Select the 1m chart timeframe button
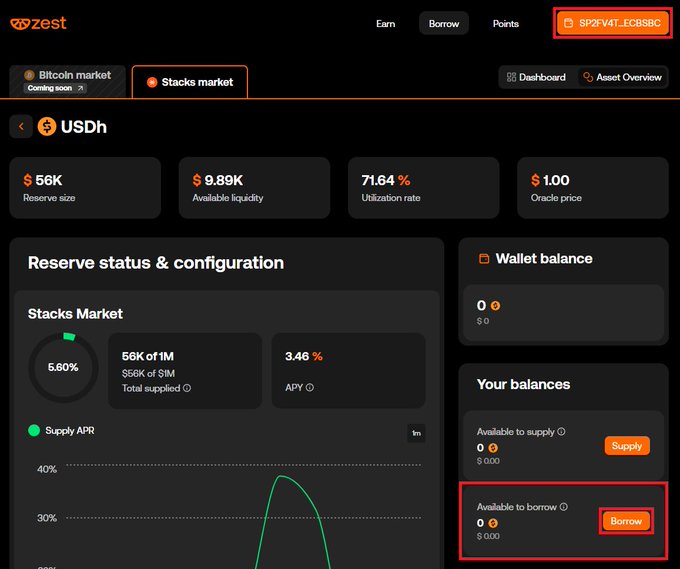Viewport: 680px width, 569px height. 416,433
